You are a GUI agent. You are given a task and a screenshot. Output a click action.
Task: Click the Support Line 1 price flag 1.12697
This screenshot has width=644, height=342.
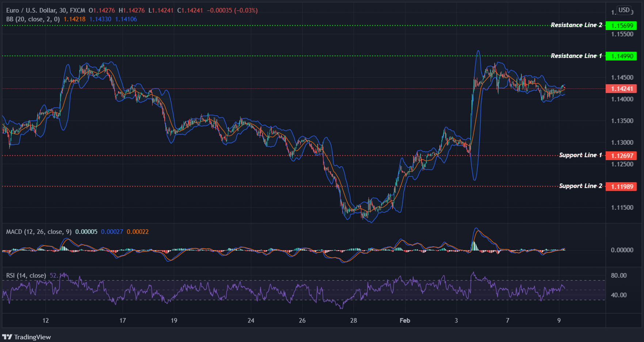click(621, 156)
